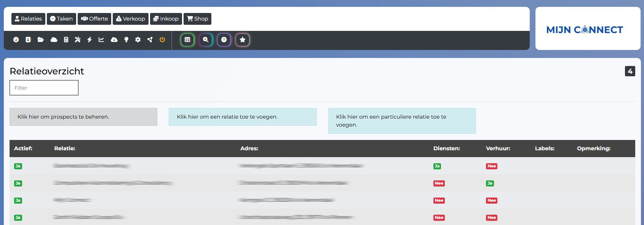The height and width of the screenshot is (225, 644).
Task: Click the 'Relatie:' column header
Action: point(65,148)
